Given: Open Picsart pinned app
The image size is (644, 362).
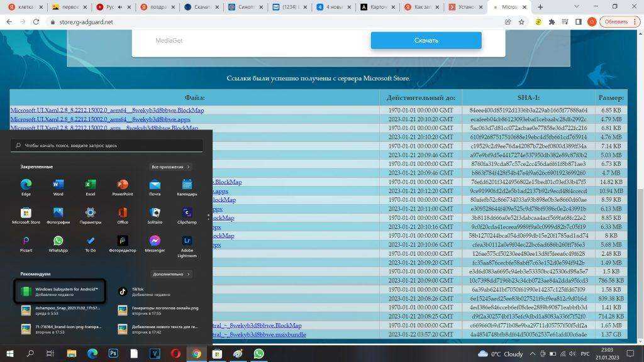Looking at the screenshot, I should tap(26, 243).
